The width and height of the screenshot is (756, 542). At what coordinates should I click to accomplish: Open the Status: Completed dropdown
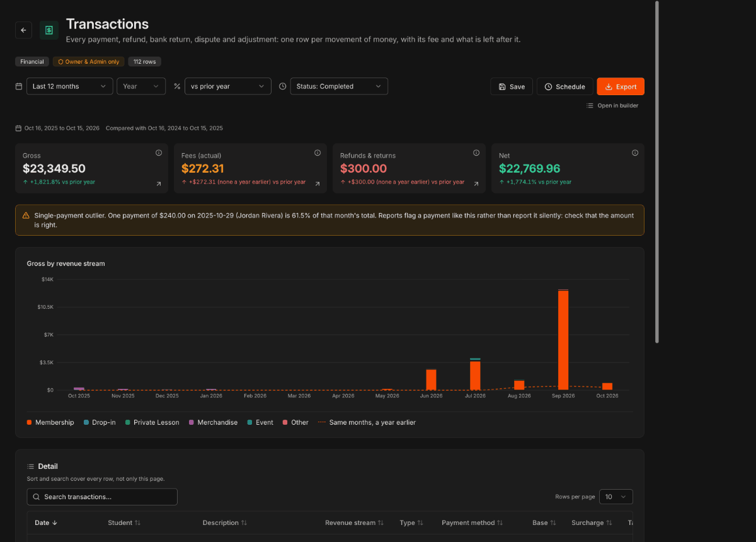tap(339, 86)
